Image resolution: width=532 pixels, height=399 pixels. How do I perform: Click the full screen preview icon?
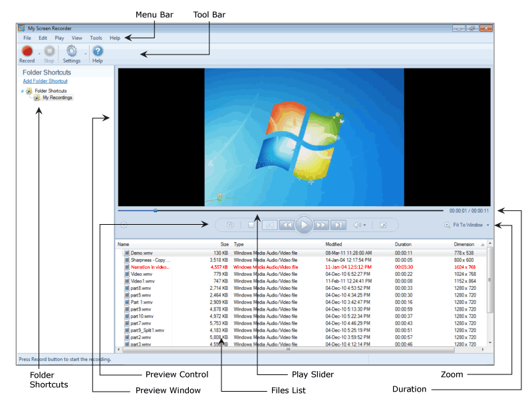tap(383, 225)
